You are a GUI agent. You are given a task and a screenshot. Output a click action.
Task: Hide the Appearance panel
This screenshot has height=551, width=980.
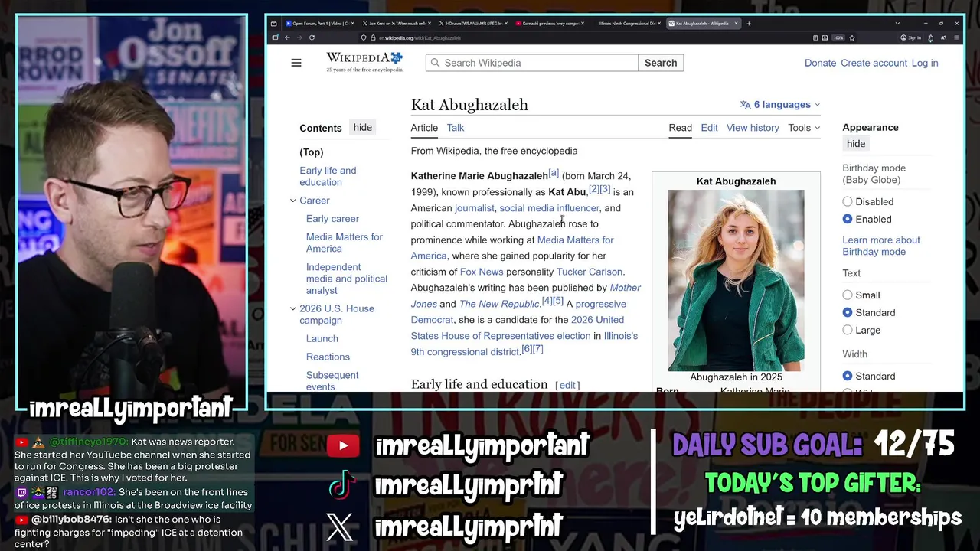(x=856, y=144)
